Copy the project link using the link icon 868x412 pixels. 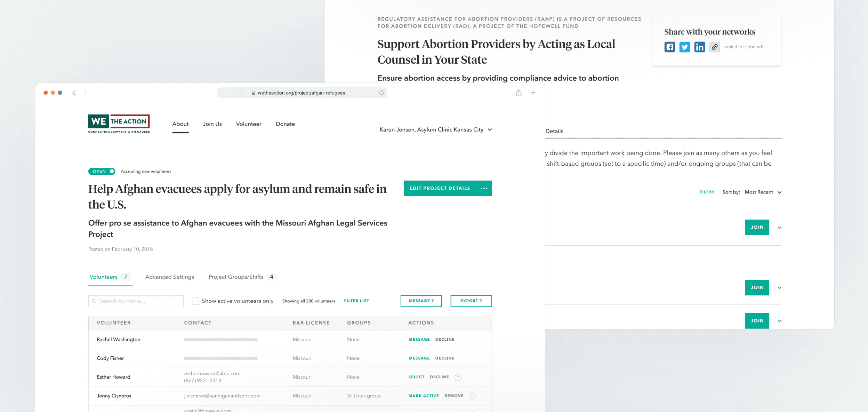coord(714,47)
